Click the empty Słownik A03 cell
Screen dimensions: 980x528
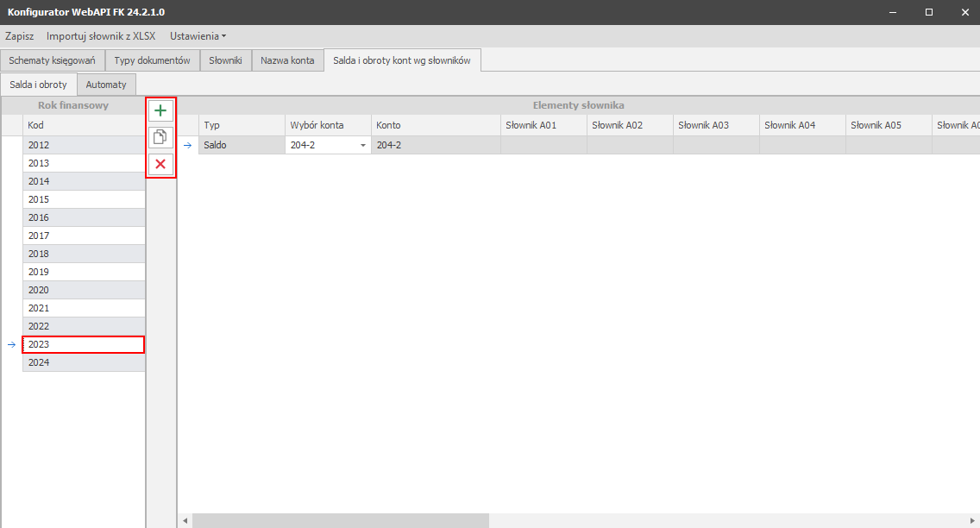coord(716,146)
